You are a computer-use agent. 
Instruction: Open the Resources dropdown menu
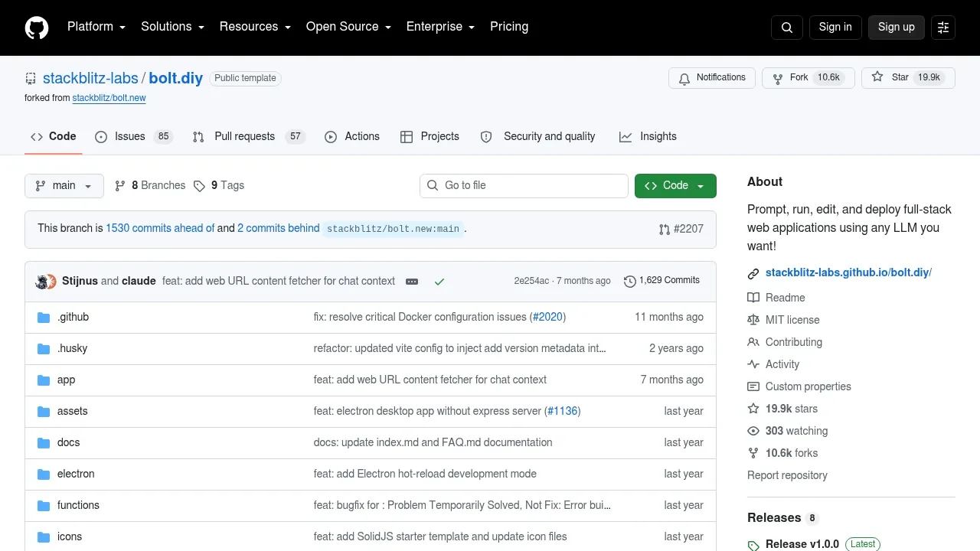coord(255,26)
